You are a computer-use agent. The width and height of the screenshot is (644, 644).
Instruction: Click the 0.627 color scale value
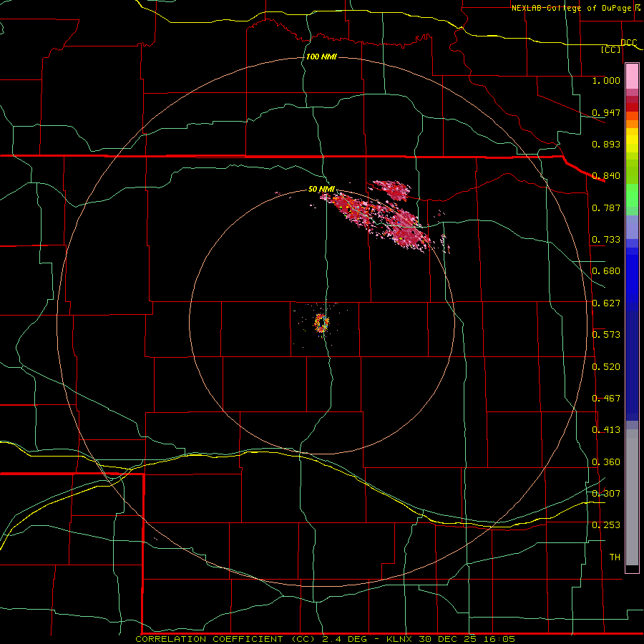pos(606,303)
